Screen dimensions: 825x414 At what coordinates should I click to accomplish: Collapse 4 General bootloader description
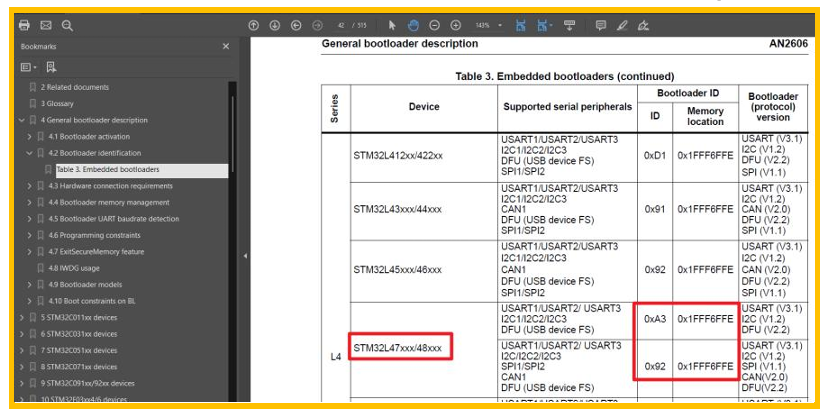(x=22, y=120)
